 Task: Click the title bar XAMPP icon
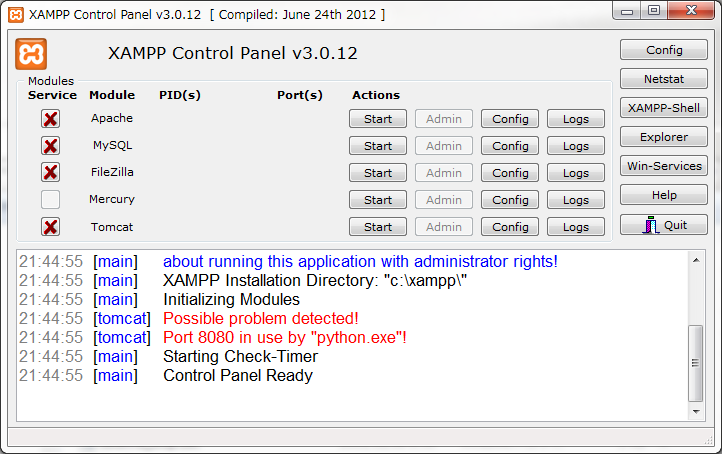(16, 15)
